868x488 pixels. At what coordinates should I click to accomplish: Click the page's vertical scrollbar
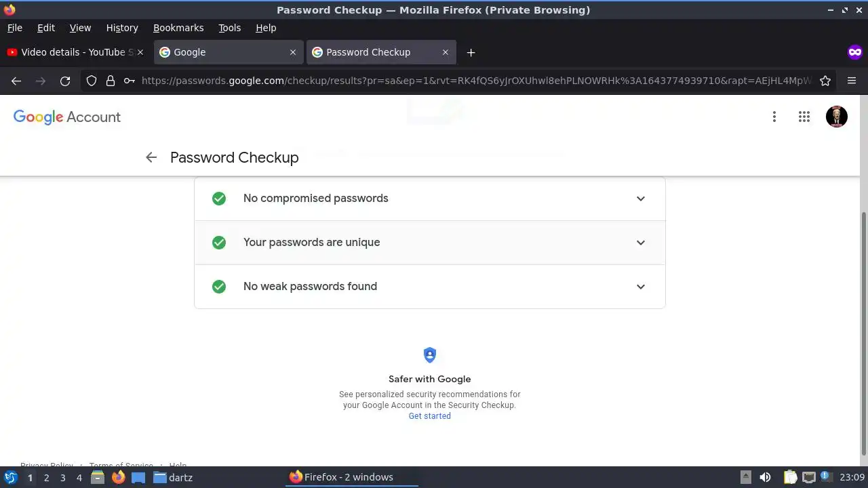click(863, 332)
